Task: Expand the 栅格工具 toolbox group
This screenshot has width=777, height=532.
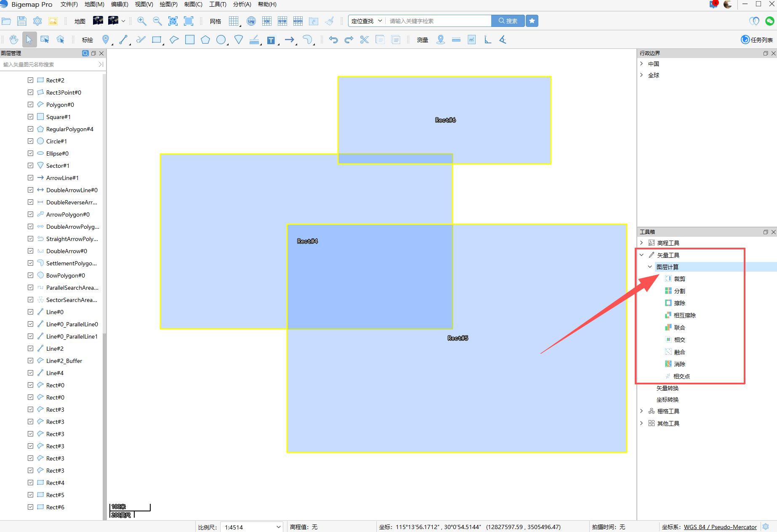Action: pyautogui.click(x=641, y=411)
